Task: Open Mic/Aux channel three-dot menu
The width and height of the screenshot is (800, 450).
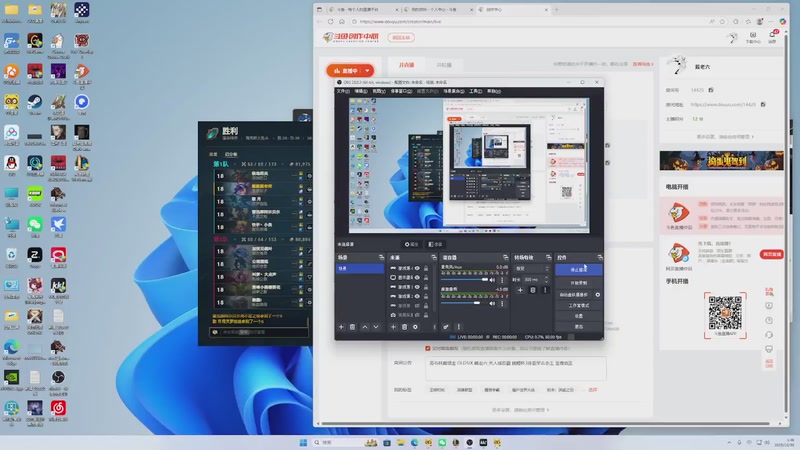Action: click(x=503, y=280)
